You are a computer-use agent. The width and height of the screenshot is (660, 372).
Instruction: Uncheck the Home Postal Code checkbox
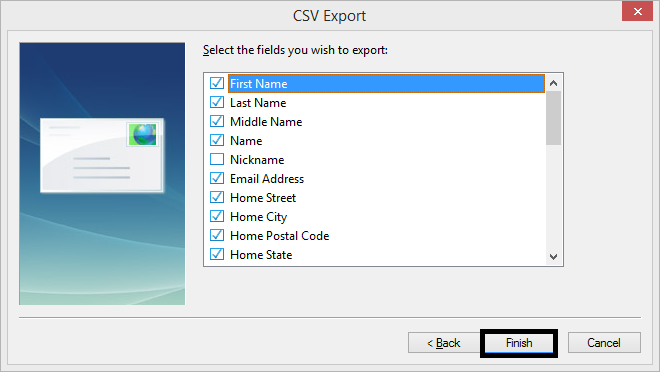tap(217, 235)
